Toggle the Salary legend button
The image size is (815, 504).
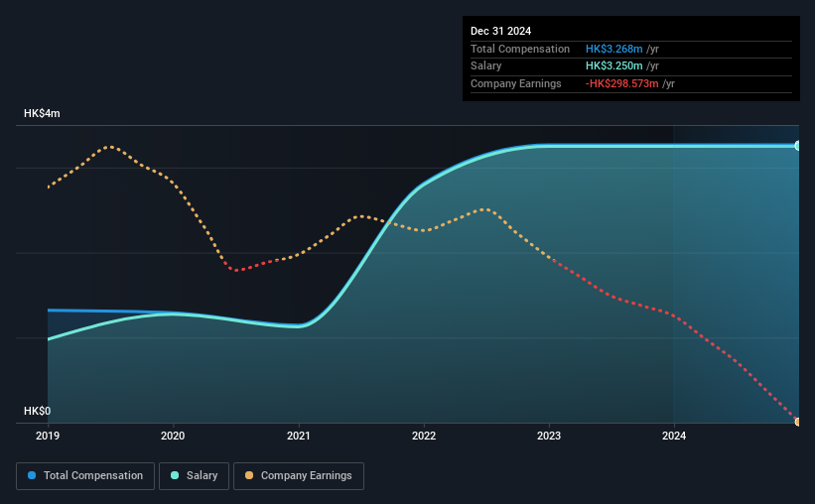194,476
